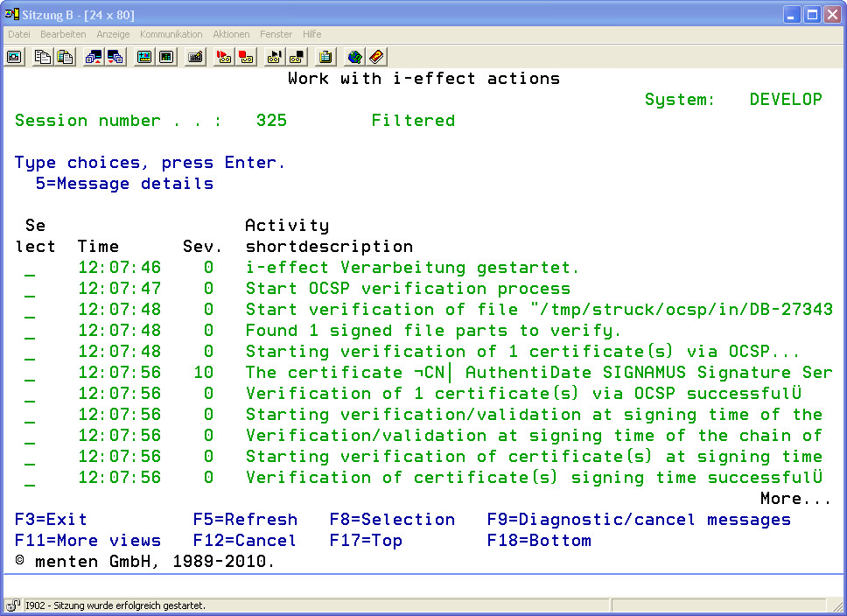The width and height of the screenshot is (847, 616).
Task: Click select field beside severity 10 message
Action: [x=30, y=374]
